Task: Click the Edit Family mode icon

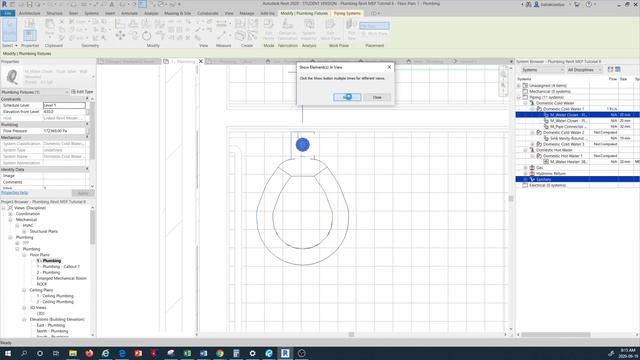Action: (x=269, y=29)
